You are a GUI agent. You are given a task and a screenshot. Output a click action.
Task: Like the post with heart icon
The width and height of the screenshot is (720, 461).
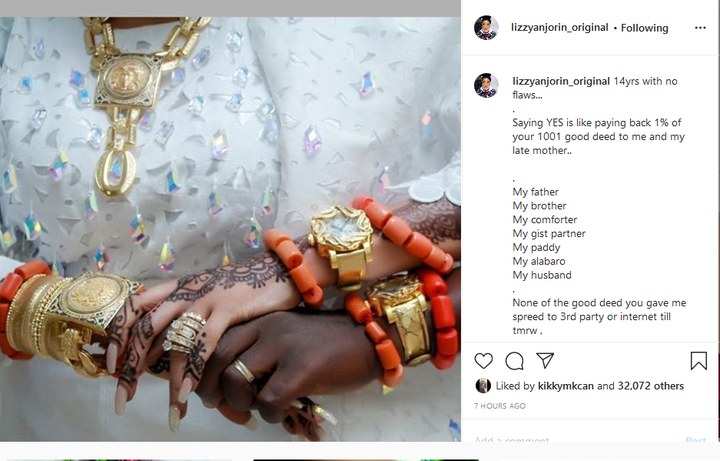[x=484, y=361]
